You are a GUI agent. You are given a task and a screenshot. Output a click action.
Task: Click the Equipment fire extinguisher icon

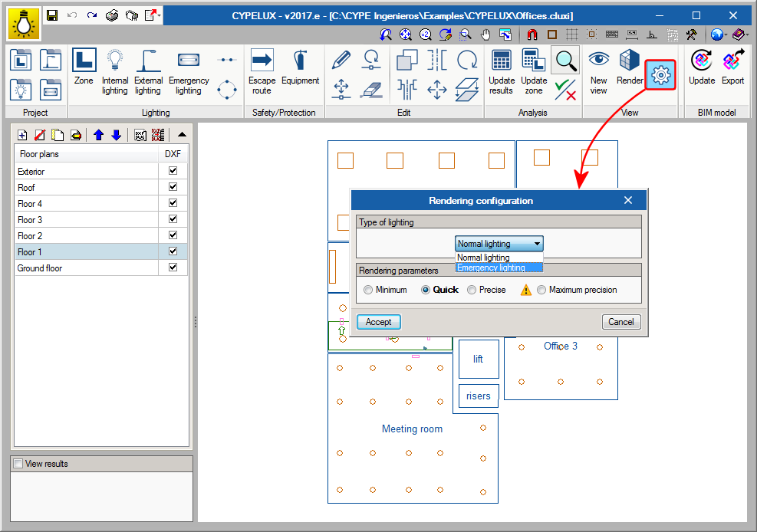point(300,71)
